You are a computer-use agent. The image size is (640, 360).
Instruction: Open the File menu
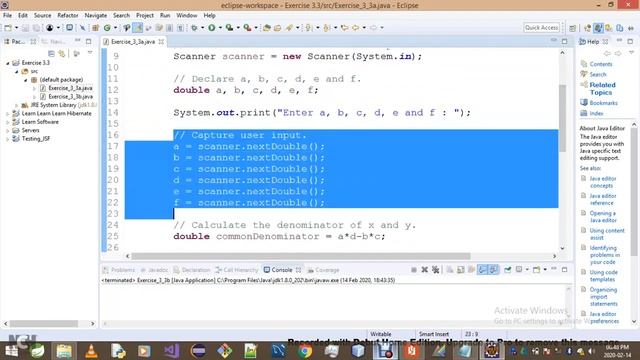tap(7, 16)
